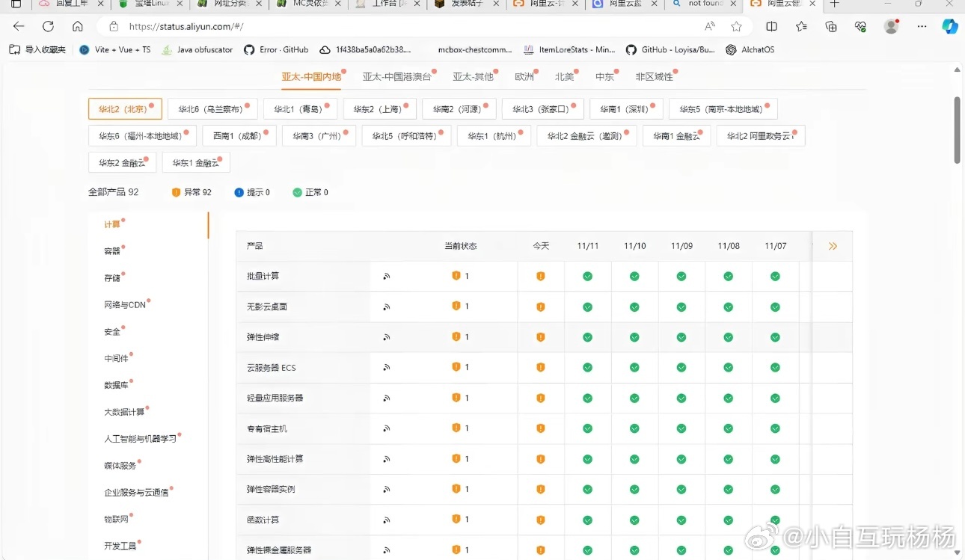Filter products by 提示 0
965x560 pixels.
pos(252,192)
